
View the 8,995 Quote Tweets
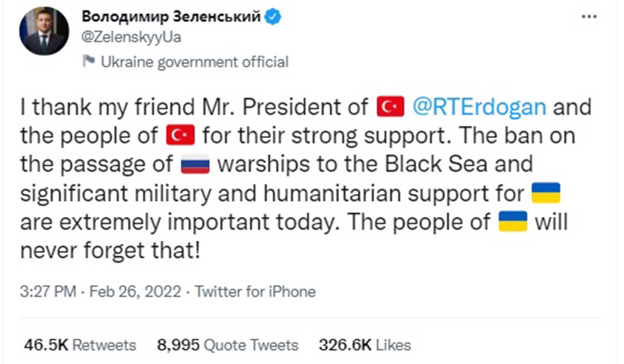[x=227, y=345]
